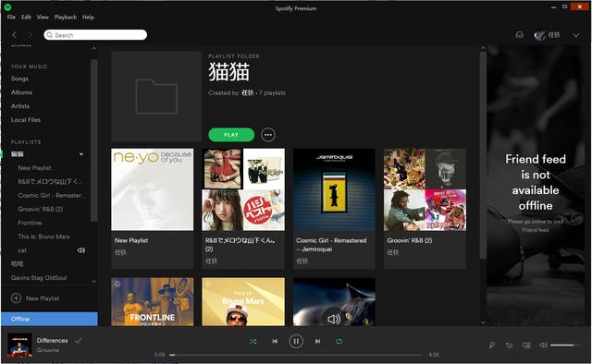Click the main content scrollbar
The height and width of the screenshot is (364, 592).
483,155
